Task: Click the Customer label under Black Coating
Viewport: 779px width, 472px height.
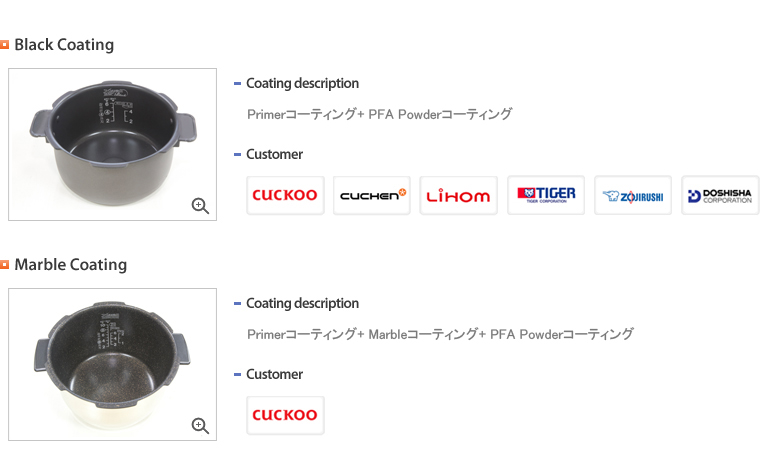Action: pyautogui.click(x=274, y=155)
